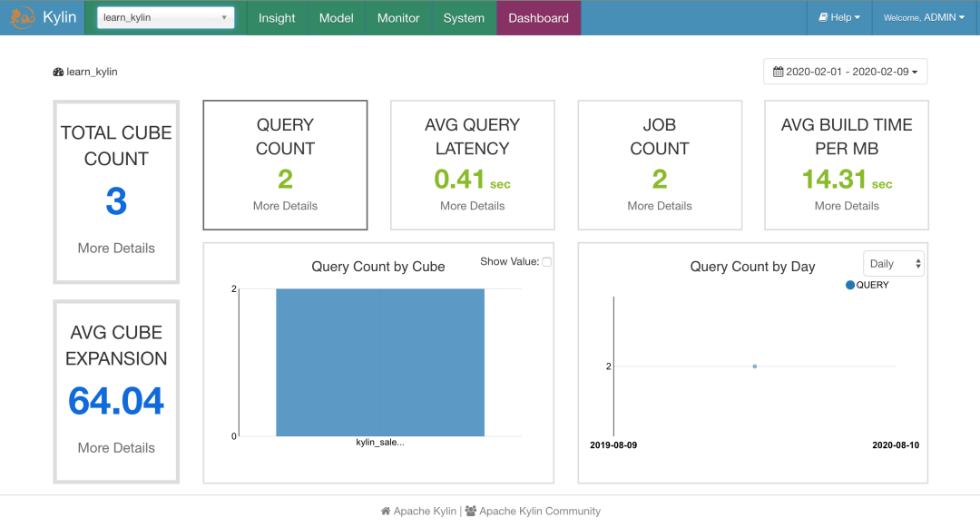The height and width of the screenshot is (527, 980).
Task: Open the learn_kylin project dropdown
Action: (166, 17)
